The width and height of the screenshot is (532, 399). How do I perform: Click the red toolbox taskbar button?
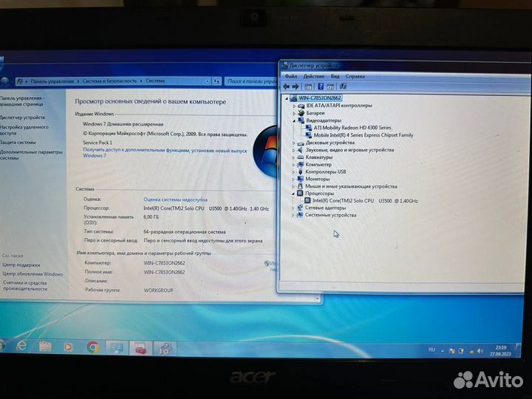pyautogui.click(x=140, y=349)
